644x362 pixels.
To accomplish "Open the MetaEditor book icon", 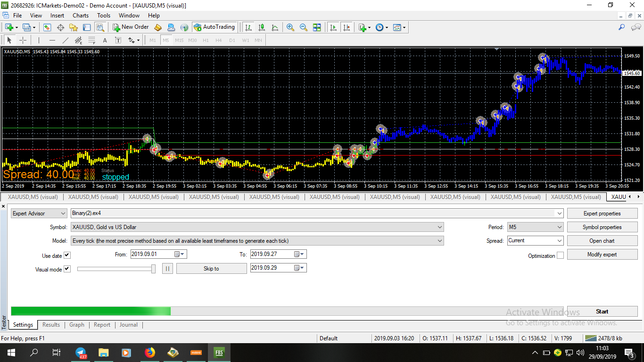I will click(x=158, y=27).
